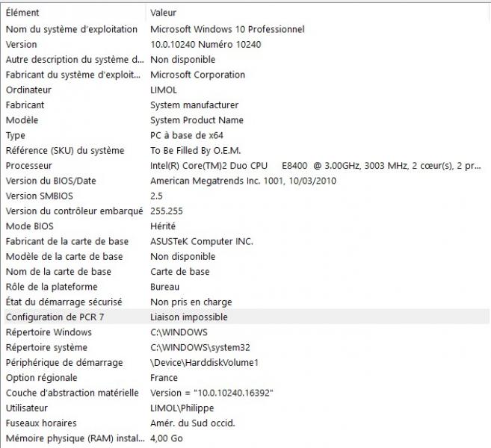The image size is (491, 448).
Task: Select value 'Version = "10.0.10240.16392"'
Action: point(211,393)
